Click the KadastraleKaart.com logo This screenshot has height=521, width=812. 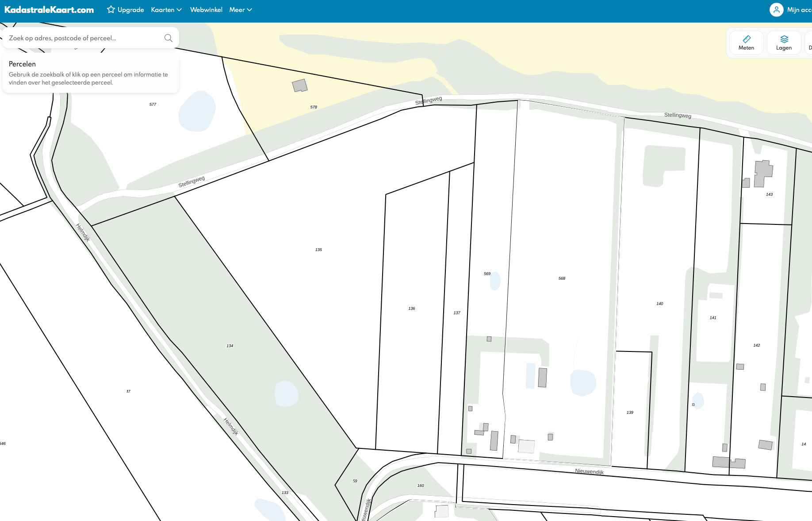(x=49, y=10)
